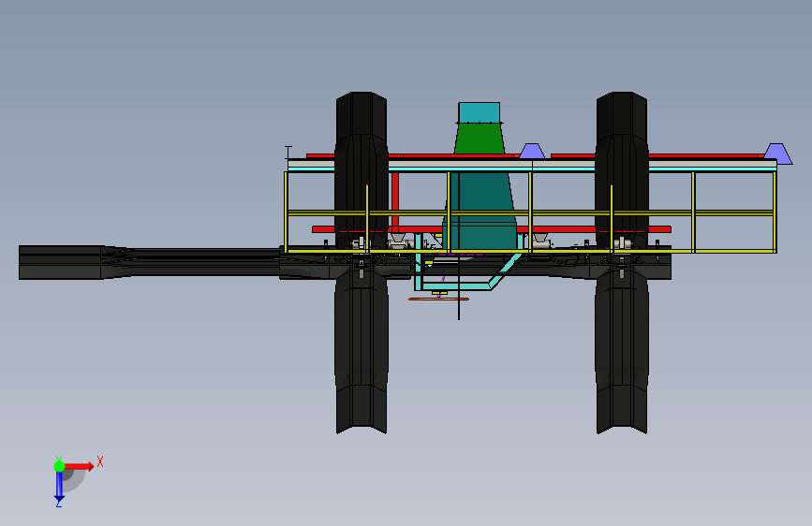
Task: Select the long black horizontal duct end on left
Action: 61,262
